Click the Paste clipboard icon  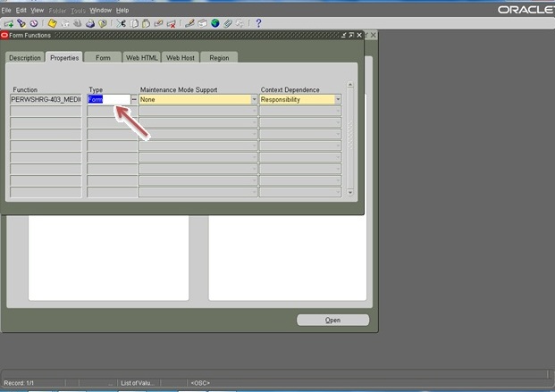tap(146, 23)
